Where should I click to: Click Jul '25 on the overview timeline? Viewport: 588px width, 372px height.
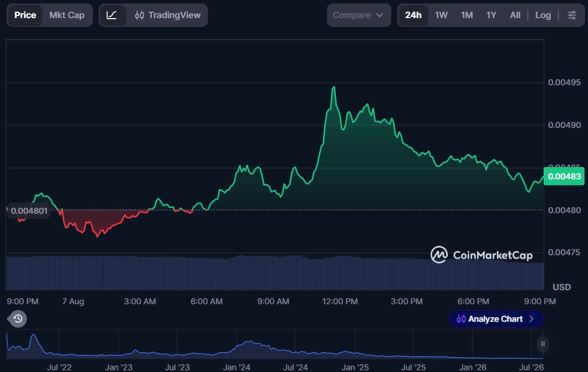pyautogui.click(x=413, y=367)
